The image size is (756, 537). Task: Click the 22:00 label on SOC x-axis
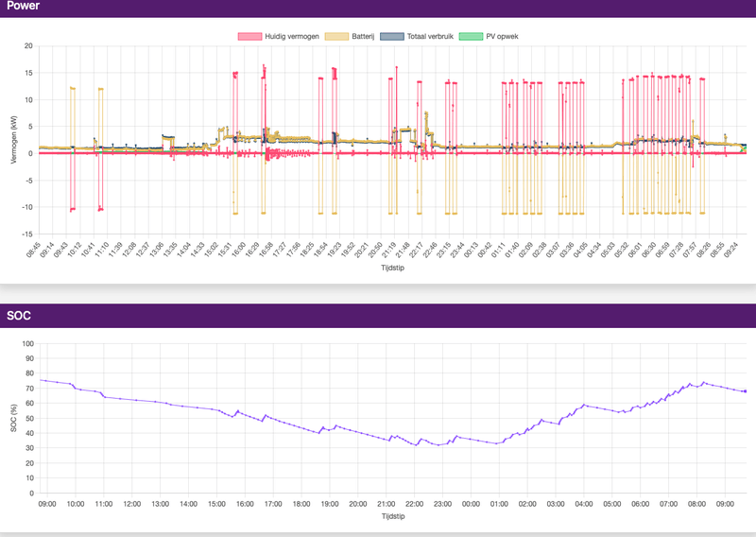(414, 504)
